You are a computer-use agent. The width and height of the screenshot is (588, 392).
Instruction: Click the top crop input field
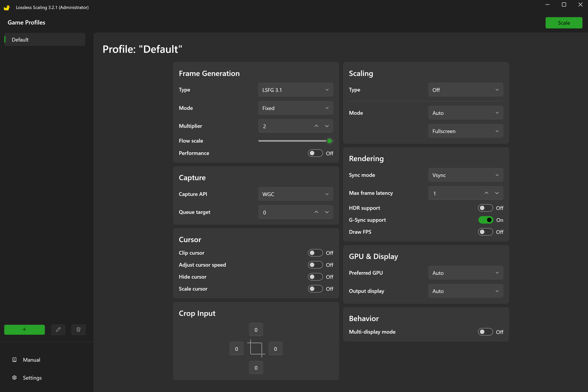click(256, 330)
